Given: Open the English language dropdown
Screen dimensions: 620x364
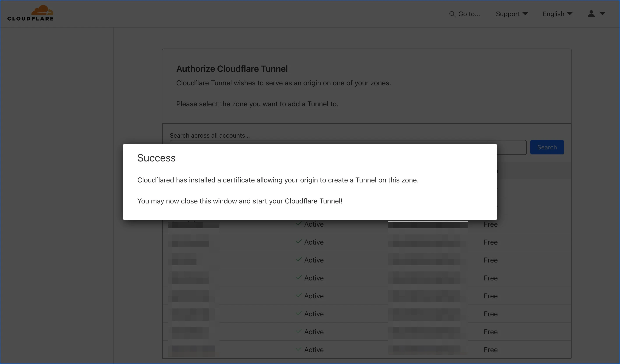Looking at the screenshot, I should [x=557, y=14].
